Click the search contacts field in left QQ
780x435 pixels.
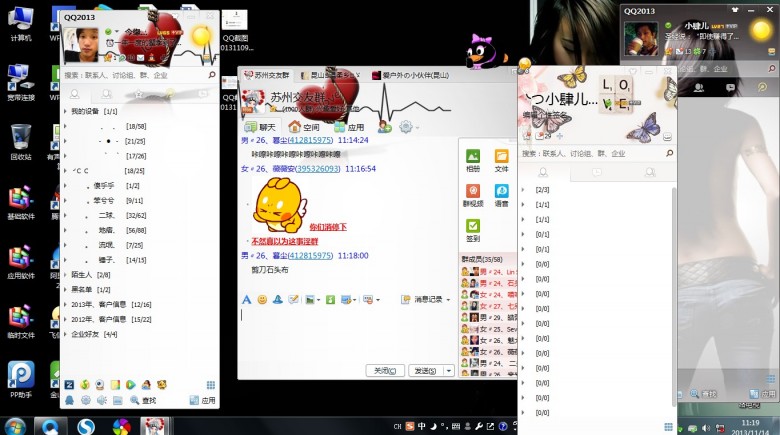pos(134,75)
